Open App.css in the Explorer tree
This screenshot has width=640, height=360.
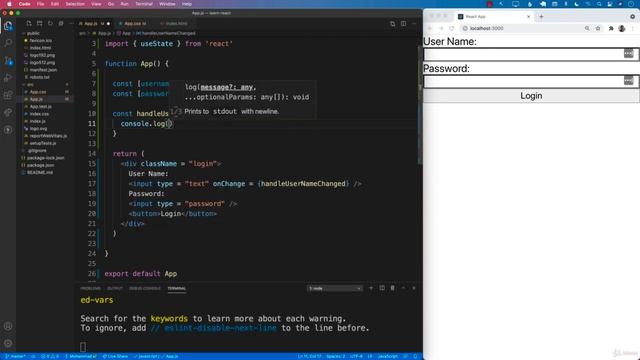coord(38,92)
